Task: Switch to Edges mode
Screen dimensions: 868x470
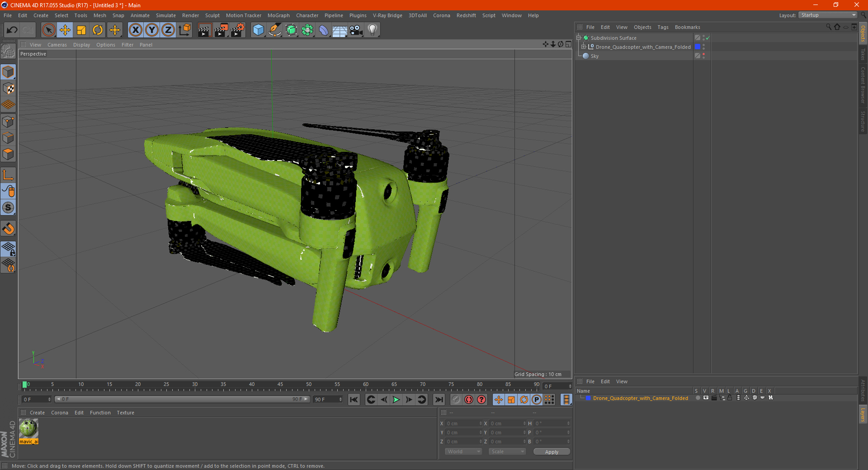Action: click(x=8, y=138)
